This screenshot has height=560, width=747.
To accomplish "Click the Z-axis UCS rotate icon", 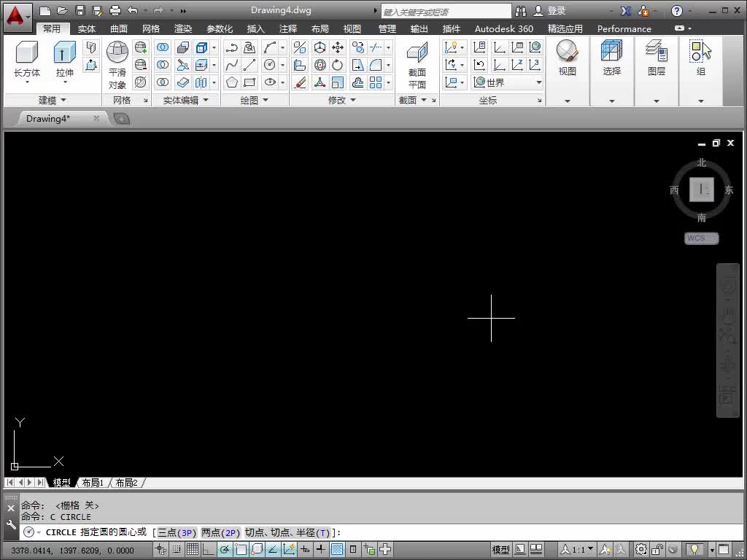I will 517,65.
